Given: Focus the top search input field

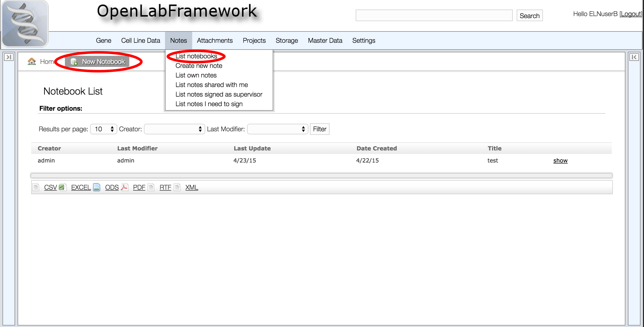Looking at the screenshot, I should pyautogui.click(x=434, y=16).
